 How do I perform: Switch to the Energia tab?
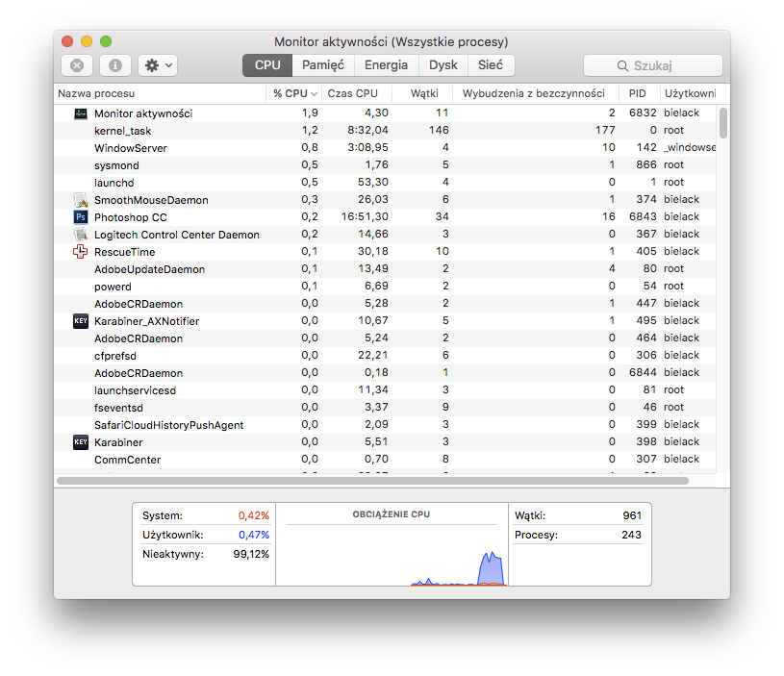(386, 65)
